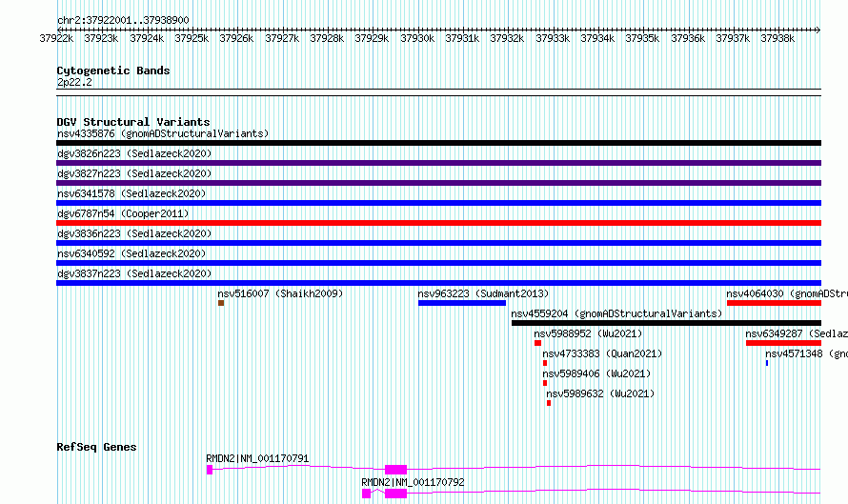Click the RMDN2 NM_001170792 large exon block
This screenshot has width=848, height=504.
click(395, 494)
